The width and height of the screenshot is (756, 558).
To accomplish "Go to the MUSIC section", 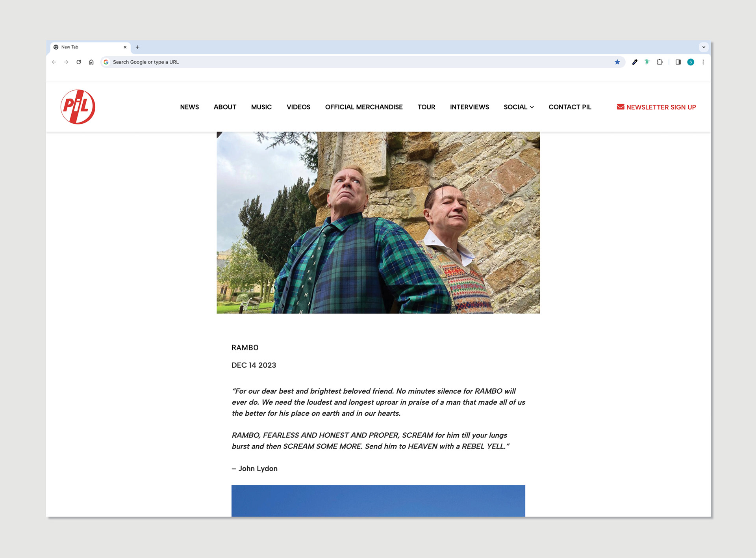I will pyautogui.click(x=261, y=107).
